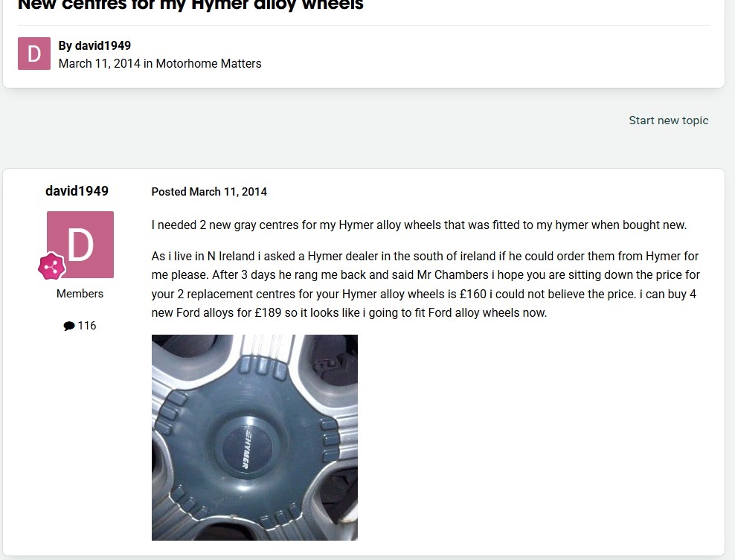
Task: Click the speech bubble post count icon
Action: click(x=69, y=326)
